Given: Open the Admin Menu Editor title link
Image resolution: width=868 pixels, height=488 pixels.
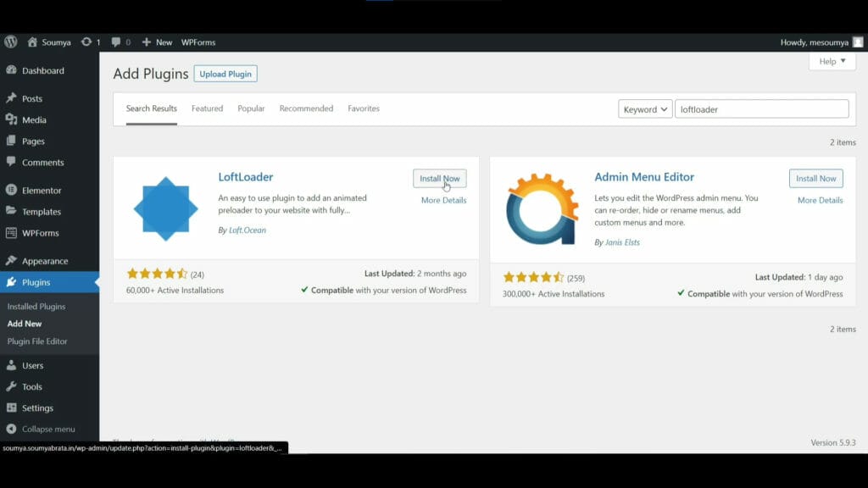Looking at the screenshot, I should coord(644,177).
